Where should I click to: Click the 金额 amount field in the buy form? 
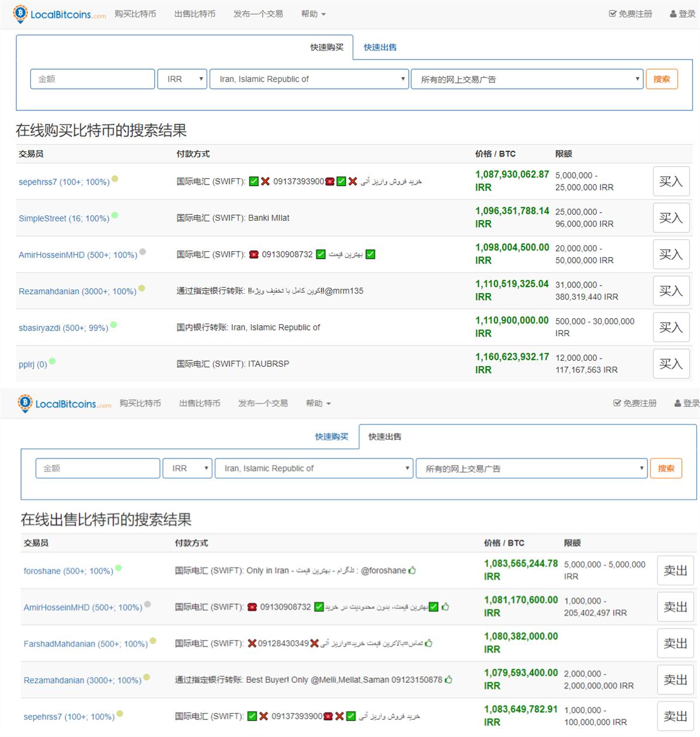[92, 79]
